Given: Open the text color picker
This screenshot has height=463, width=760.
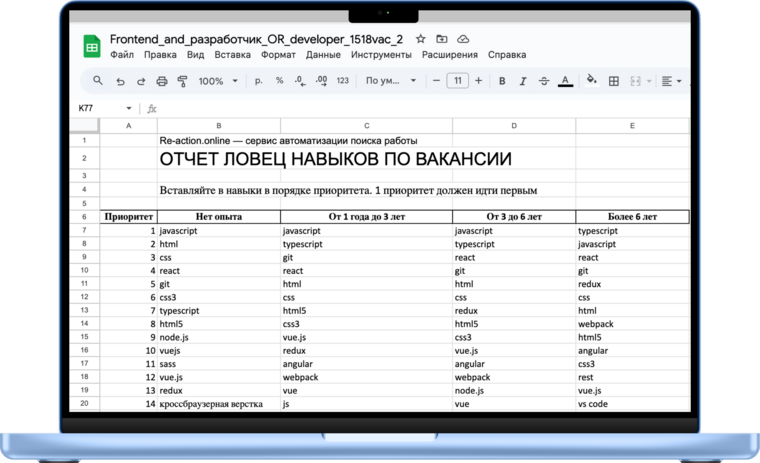Looking at the screenshot, I should click(x=565, y=81).
